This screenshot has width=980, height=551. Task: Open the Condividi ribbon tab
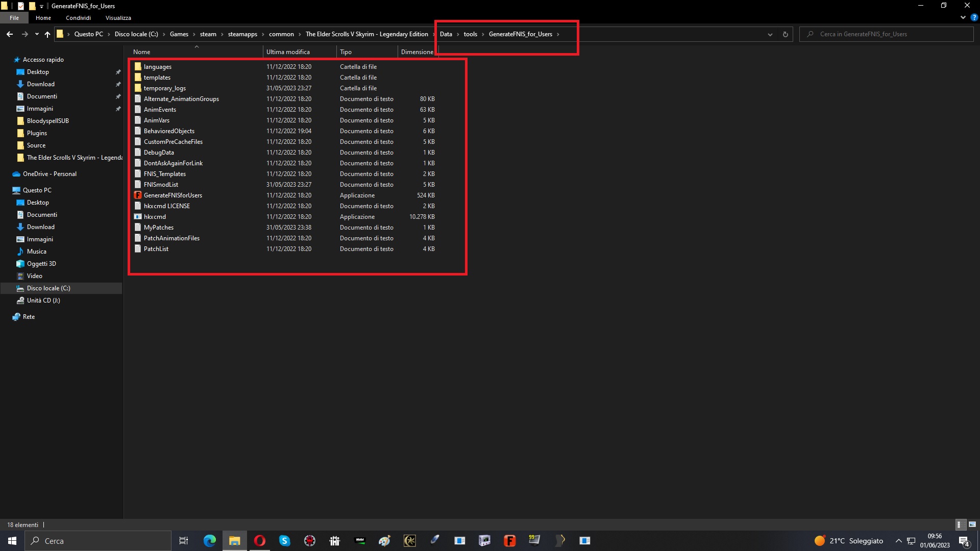click(78, 18)
